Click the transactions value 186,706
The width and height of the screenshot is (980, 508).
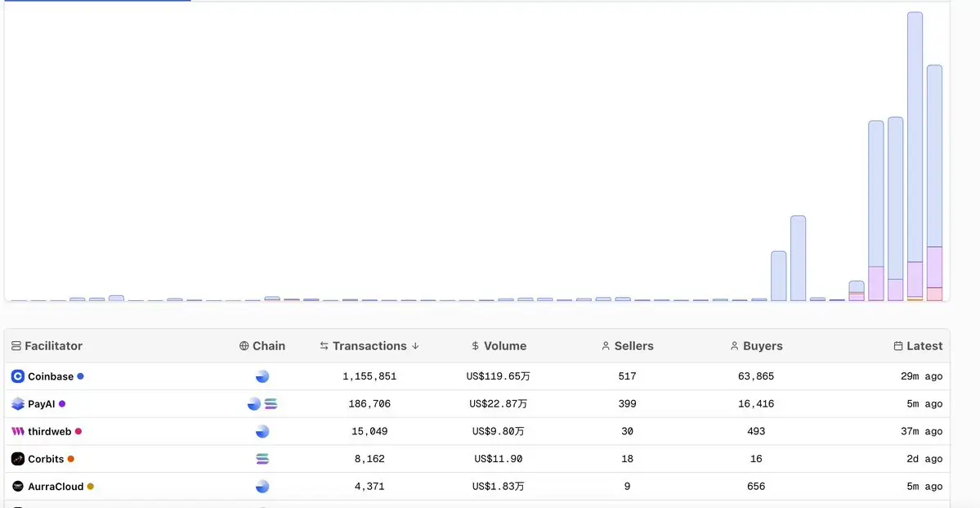[369, 404]
